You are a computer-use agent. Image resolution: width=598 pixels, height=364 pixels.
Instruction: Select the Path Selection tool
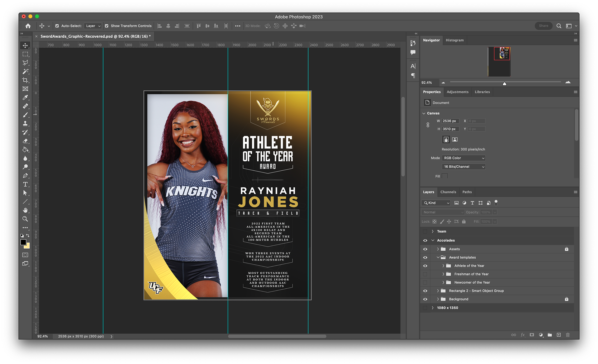click(x=25, y=193)
